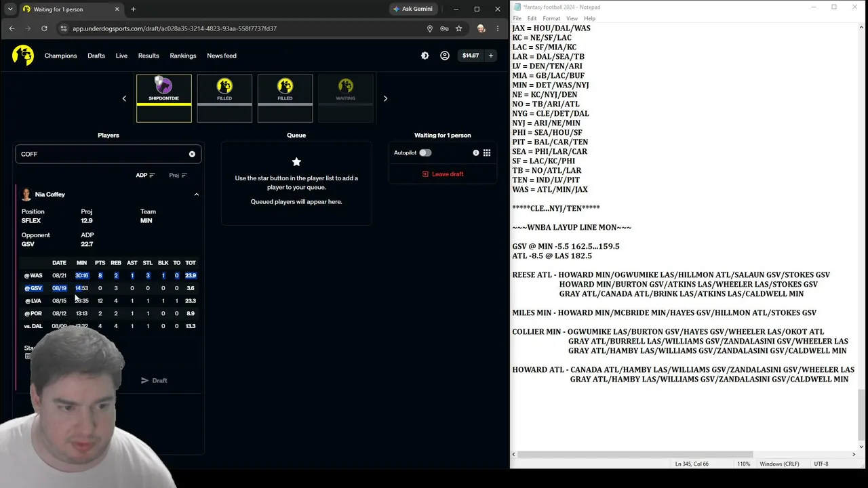Screen dimensions: 868x488
Task: Click the CLE...NYJ/TEN starred line in Notepad
Action: pyautogui.click(x=556, y=209)
